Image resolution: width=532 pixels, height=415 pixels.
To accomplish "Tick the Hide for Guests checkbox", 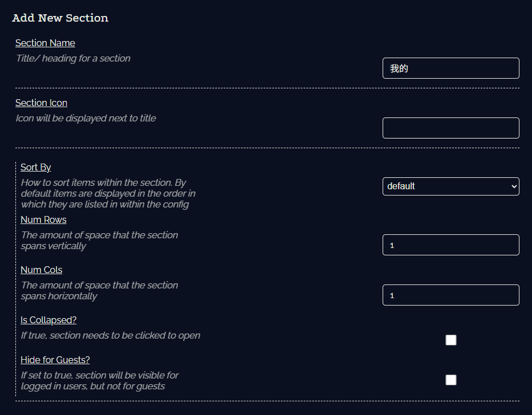I will click(451, 380).
